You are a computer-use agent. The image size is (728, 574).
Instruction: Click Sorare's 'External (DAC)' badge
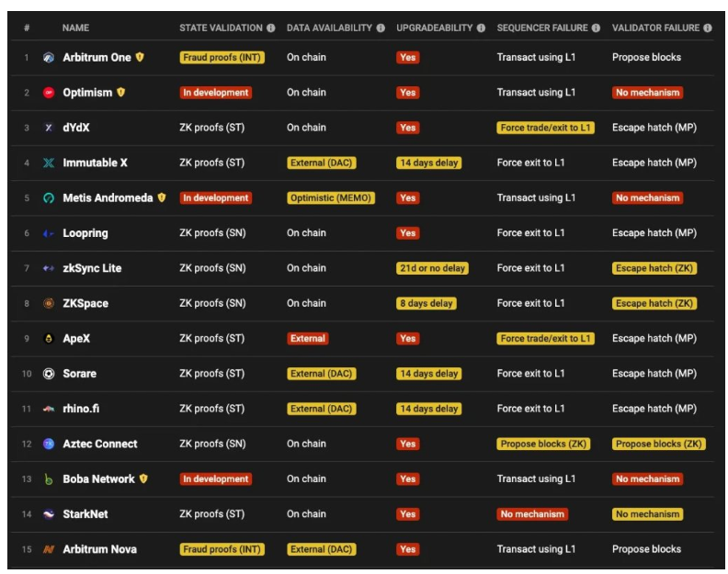click(x=322, y=374)
